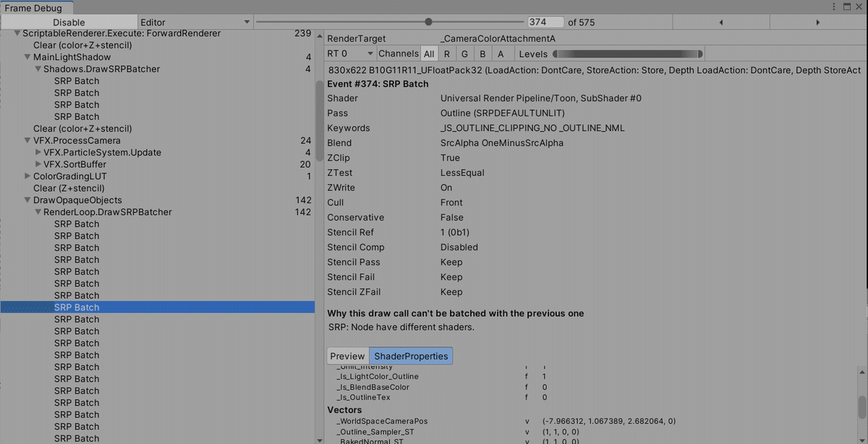Click the shader properties vertical scrollbar thumb
Viewport: 868px width, 444px height.
pyautogui.click(x=862, y=406)
